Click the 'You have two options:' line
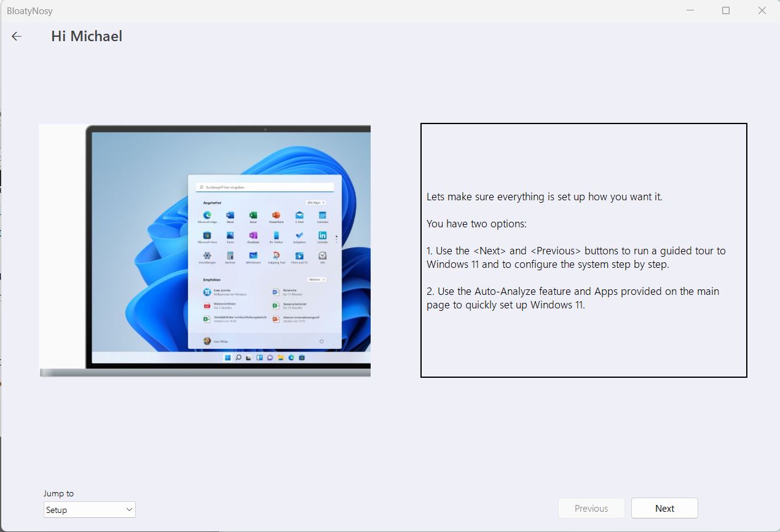Image resolution: width=780 pixels, height=532 pixels. (476, 224)
